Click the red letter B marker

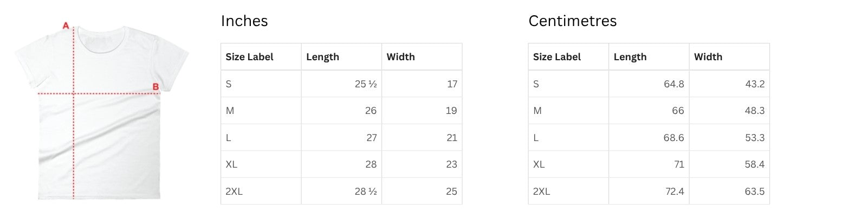[x=155, y=87]
